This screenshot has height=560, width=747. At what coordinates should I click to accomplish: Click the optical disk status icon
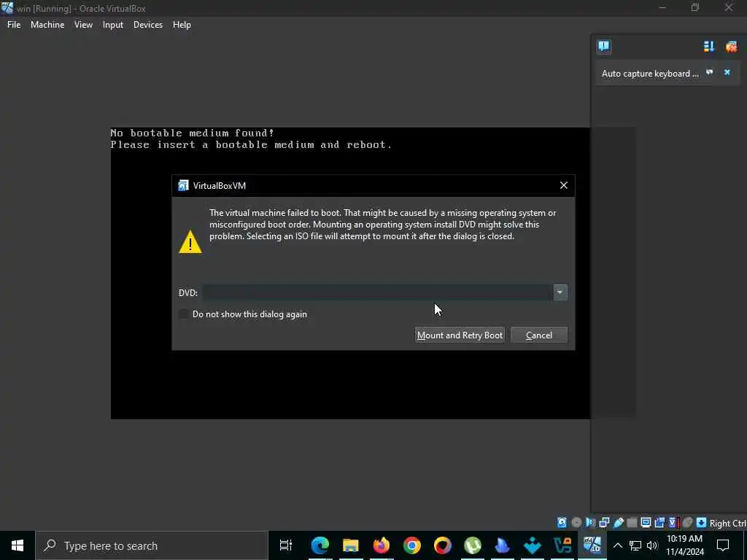(576, 522)
